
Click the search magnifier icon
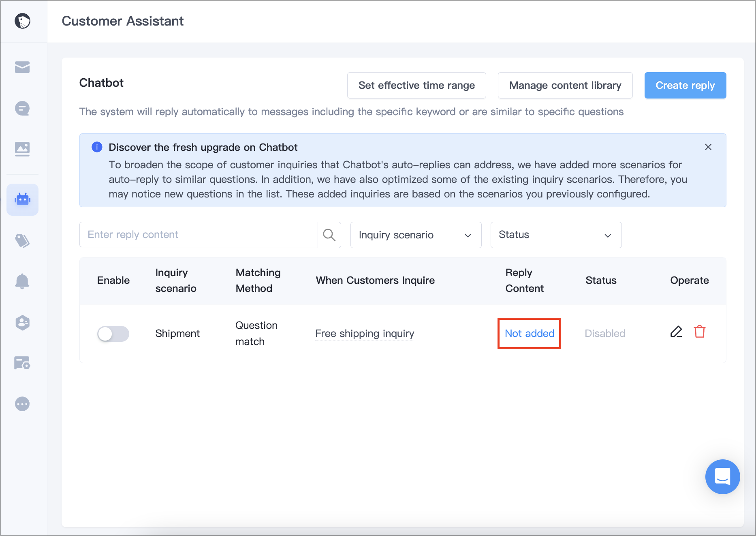coord(329,235)
